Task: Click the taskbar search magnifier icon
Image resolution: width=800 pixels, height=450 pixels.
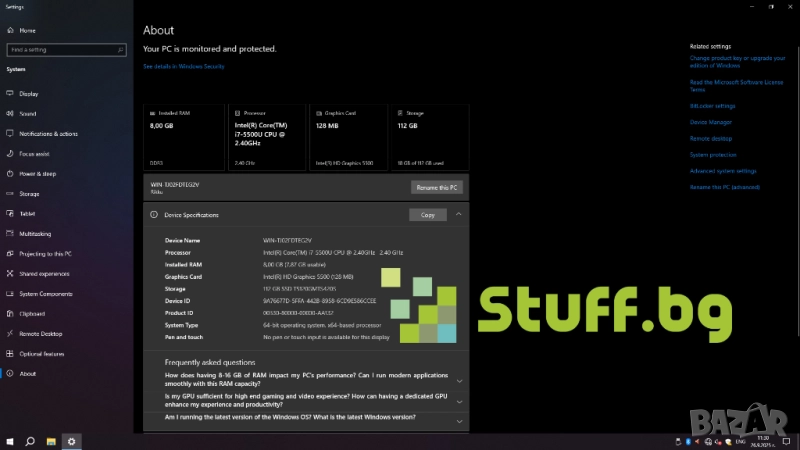Action: point(30,441)
